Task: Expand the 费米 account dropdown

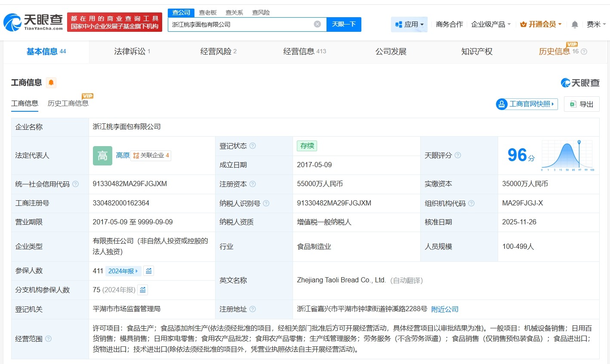Action: (596, 24)
